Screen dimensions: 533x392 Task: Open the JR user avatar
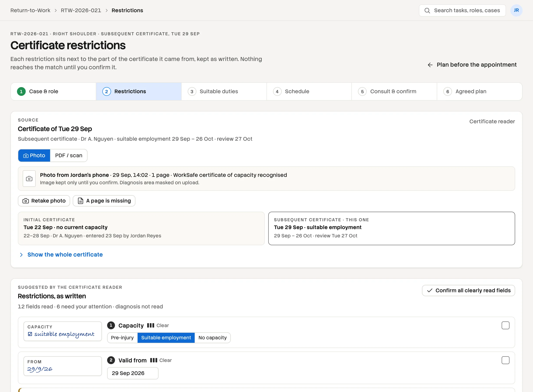point(516,10)
